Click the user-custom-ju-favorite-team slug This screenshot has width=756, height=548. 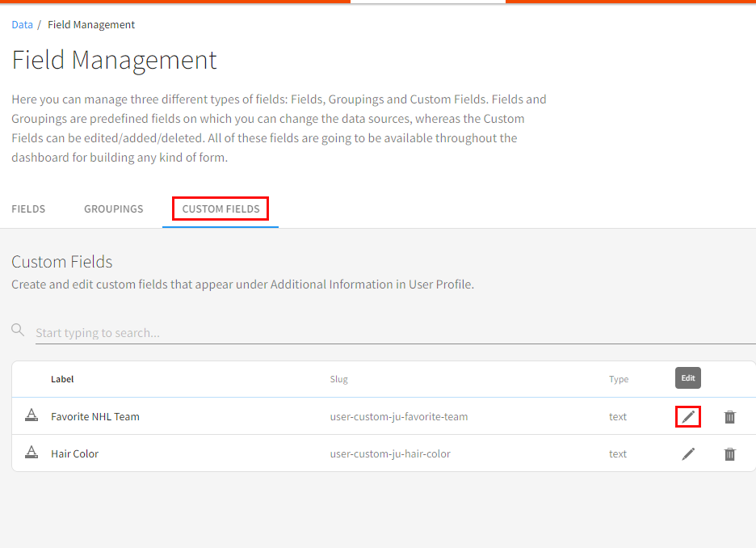click(x=399, y=417)
